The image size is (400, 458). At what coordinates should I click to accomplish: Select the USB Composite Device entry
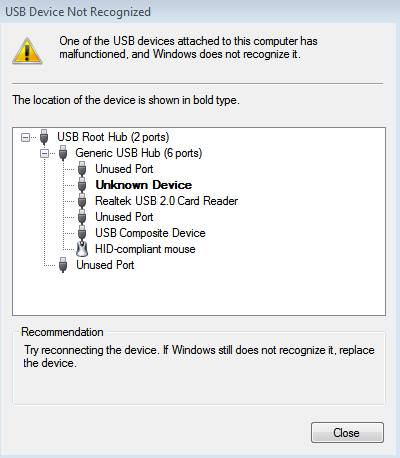[x=150, y=233]
